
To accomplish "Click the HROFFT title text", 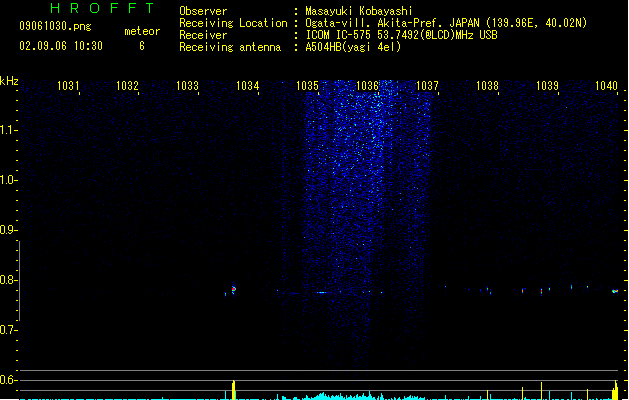I will [103, 8].
